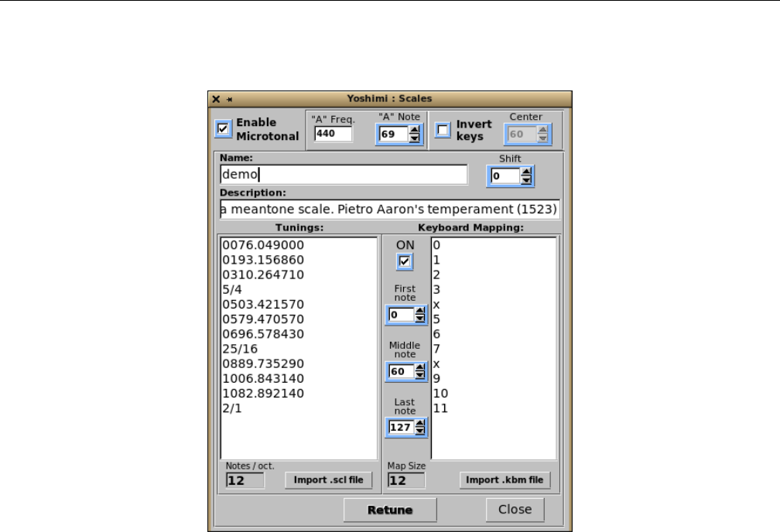Image resolution: width=780 pixels, height=532 pixels.
Task: Toggle the Keyboard Mapping ON checkbox
Action: click(x=405, y=261)
